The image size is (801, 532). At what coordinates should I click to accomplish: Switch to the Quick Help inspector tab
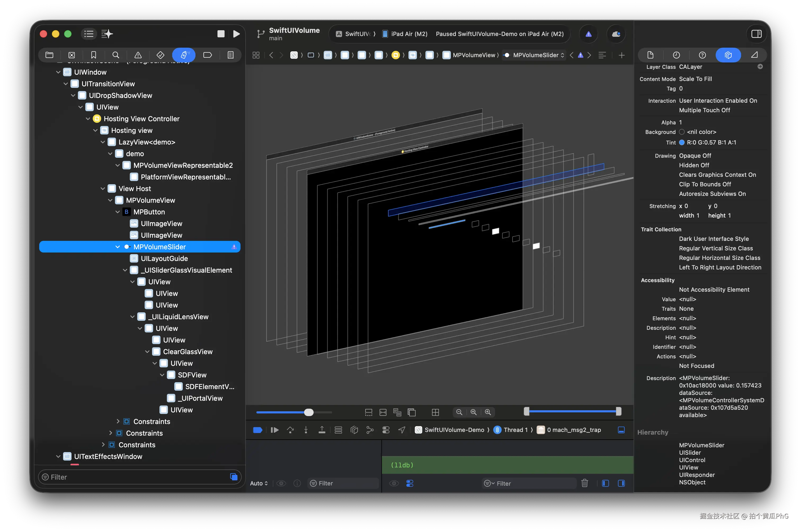[x=702, y=55]
